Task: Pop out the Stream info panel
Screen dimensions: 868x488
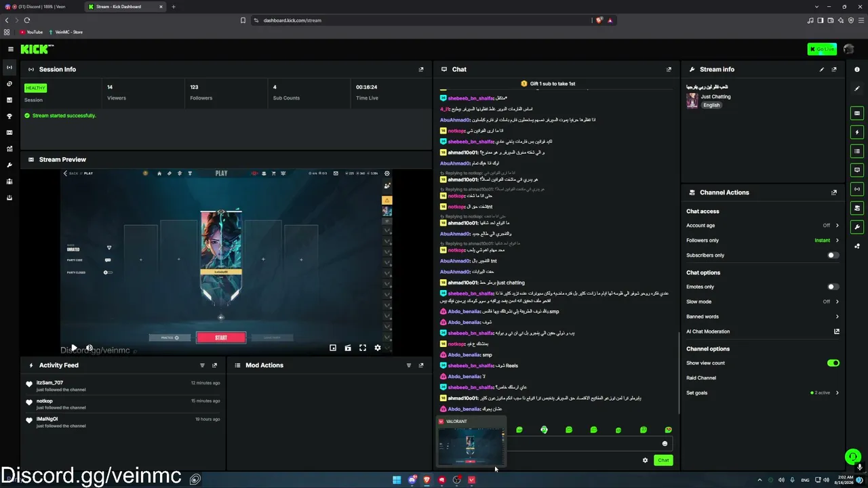Action: (834, 69)
